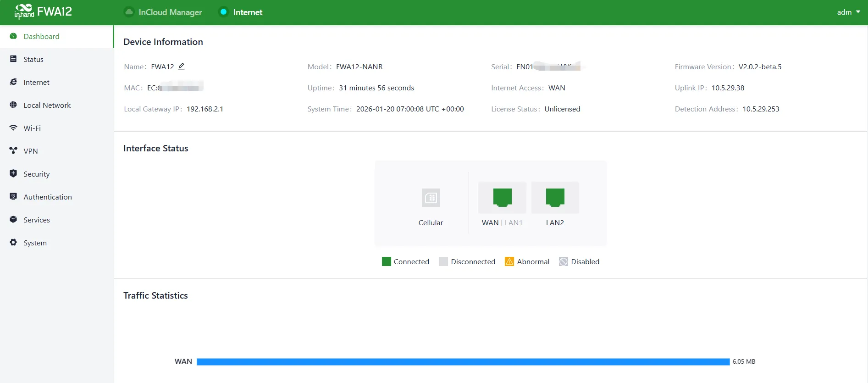Click the 6.05 MB traffic value
The height and width of the screenshot is (383, 868).
pyautogui.click(x=744, y=362)
